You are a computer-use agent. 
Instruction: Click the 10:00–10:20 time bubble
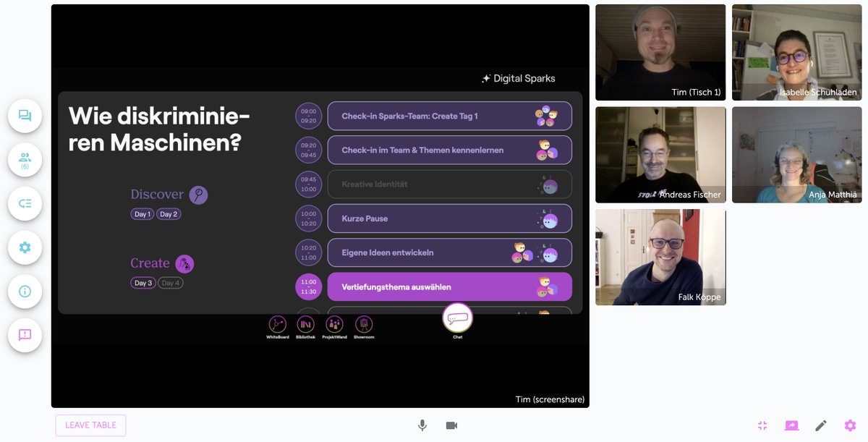point(309,218)
